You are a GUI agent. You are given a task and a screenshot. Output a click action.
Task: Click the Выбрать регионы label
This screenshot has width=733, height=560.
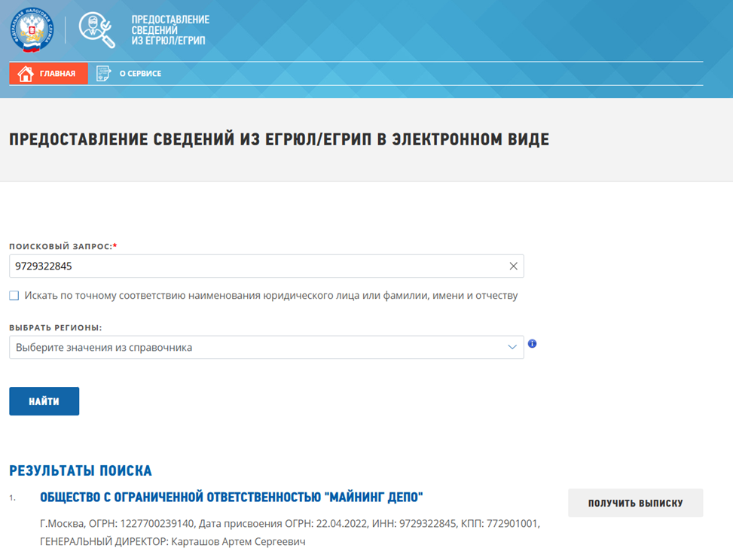pyautogui.click(x=56, y=328)
